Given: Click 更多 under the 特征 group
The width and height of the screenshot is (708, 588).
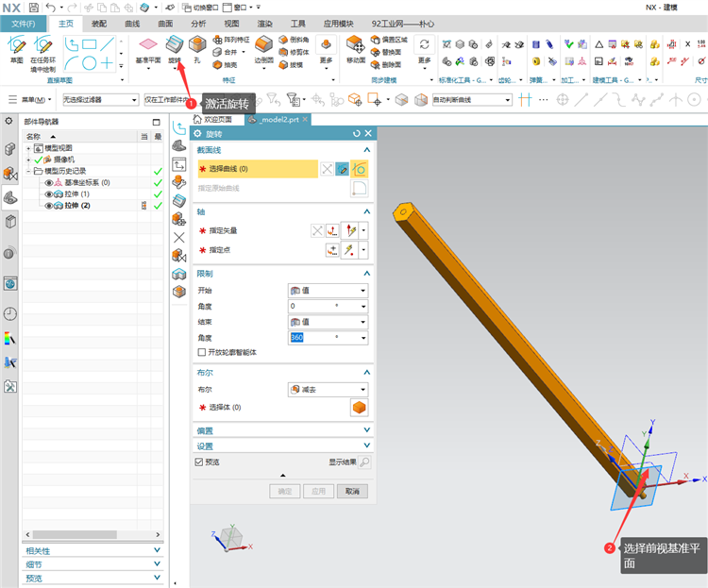Looking at the screenshot, I should pos(326,53).
